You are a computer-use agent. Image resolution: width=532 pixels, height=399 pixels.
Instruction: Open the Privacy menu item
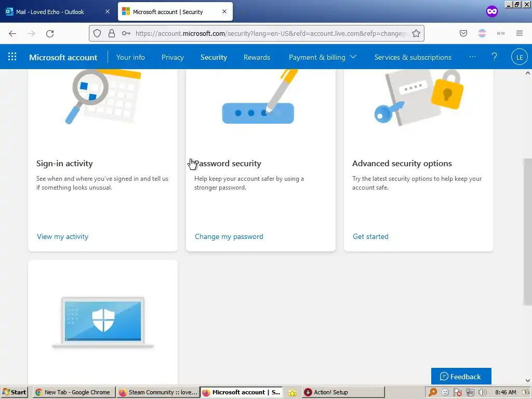click(172, 57)
